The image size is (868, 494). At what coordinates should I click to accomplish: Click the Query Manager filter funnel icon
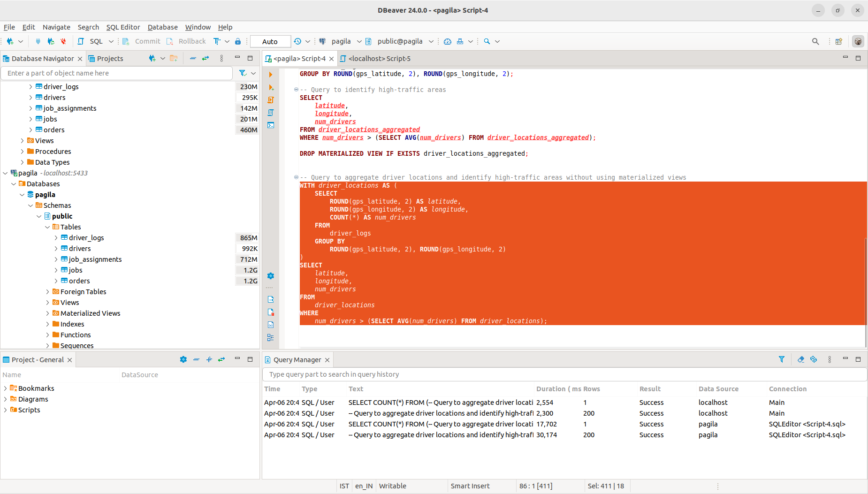782,359
